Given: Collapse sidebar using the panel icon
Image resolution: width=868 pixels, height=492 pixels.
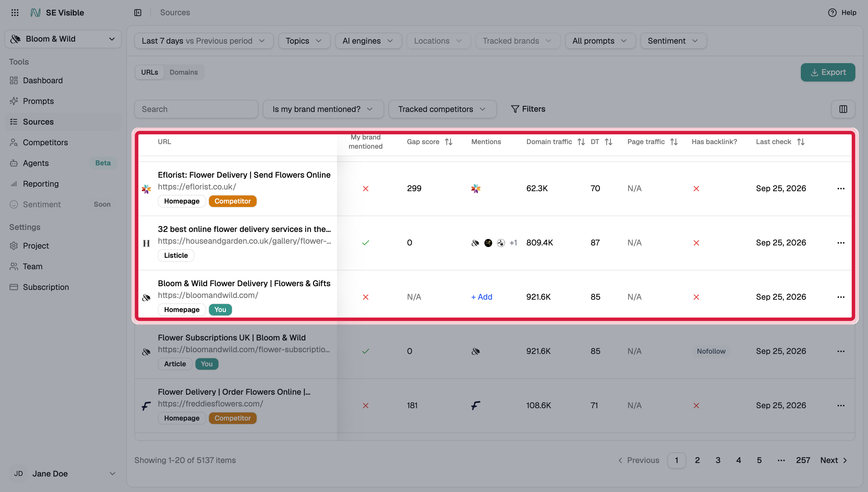Looking at the screenshot, I should tap(137, 13).
